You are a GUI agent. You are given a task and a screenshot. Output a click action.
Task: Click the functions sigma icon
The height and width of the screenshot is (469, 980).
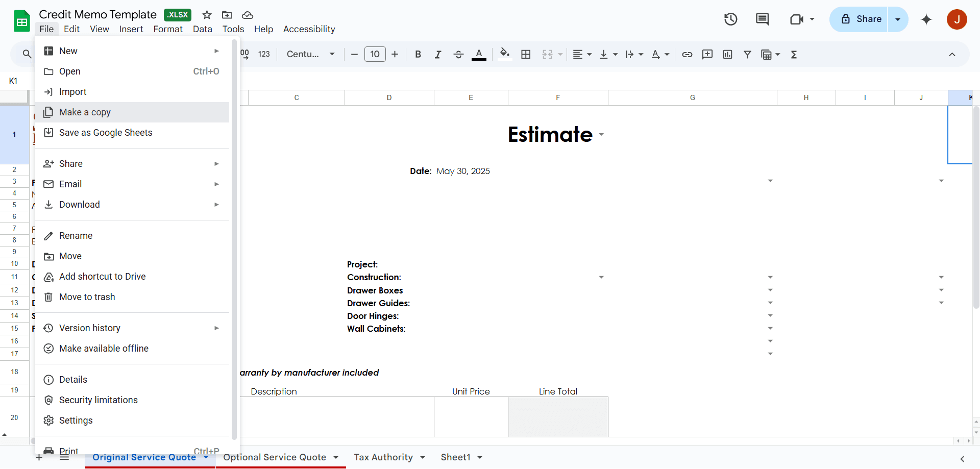(794, 54)
